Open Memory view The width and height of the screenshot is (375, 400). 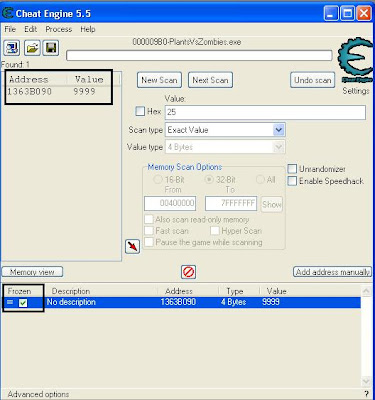coord(32,272)
